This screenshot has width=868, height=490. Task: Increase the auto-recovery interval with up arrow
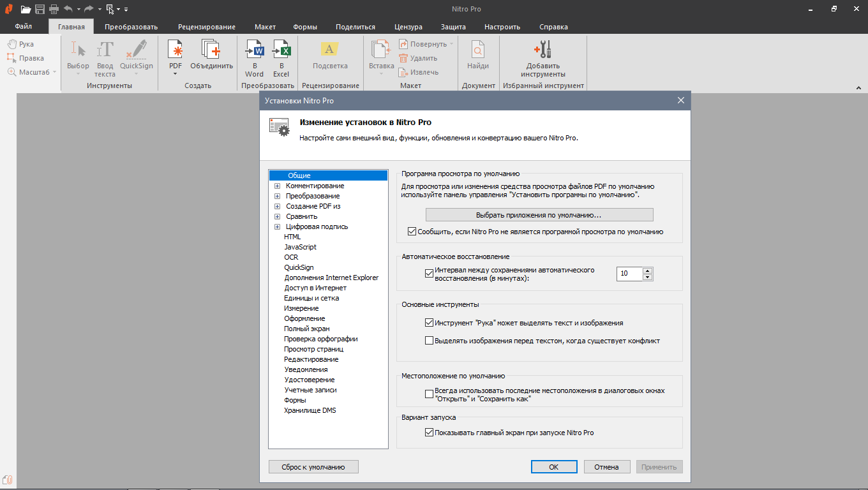(648, 271)
